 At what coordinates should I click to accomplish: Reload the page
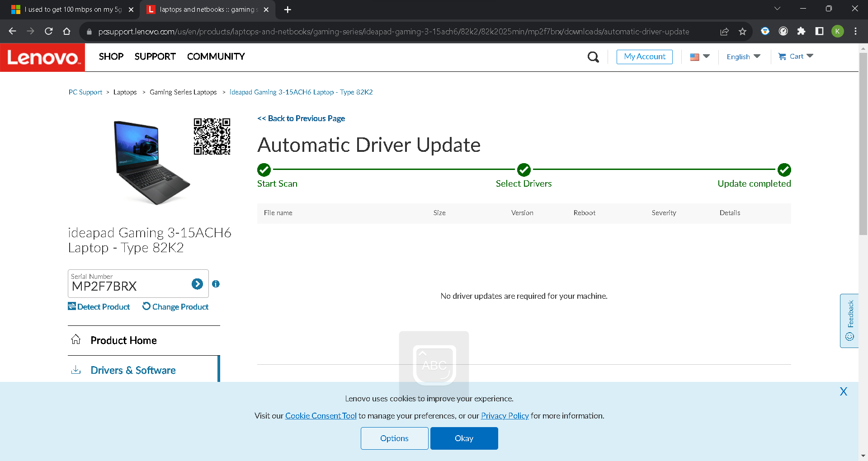49,31
